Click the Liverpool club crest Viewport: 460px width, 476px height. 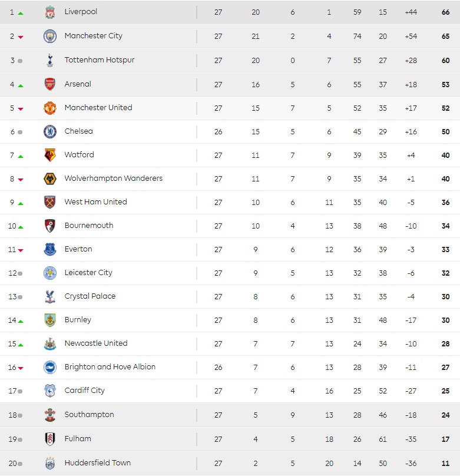pos(50,12)
